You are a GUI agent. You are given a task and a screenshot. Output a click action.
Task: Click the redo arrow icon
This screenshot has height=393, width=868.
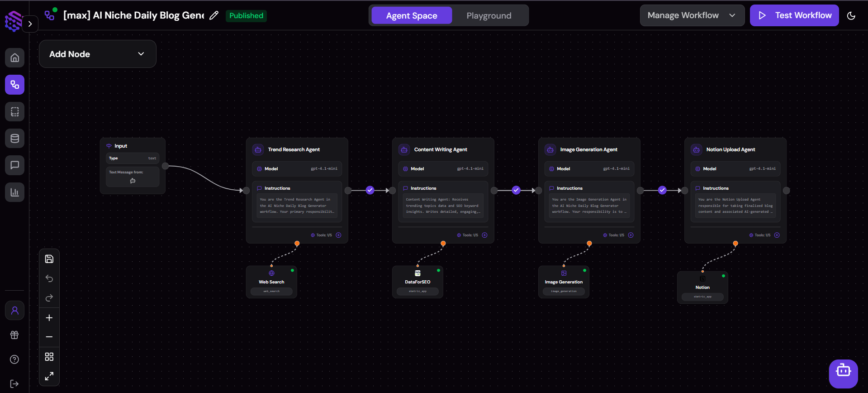pos(49,298)
